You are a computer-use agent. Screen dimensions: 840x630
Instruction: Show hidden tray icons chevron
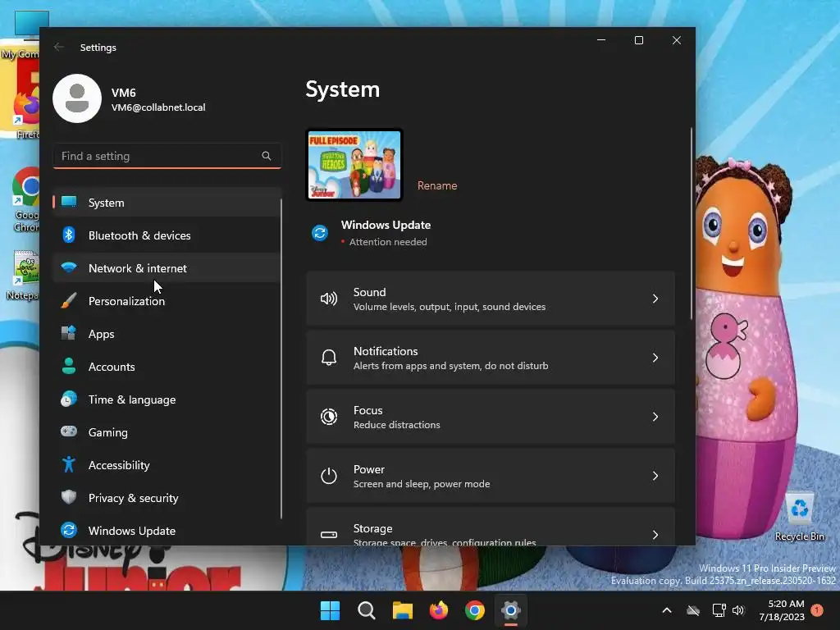pyautogui.click(x=667, y=610)
